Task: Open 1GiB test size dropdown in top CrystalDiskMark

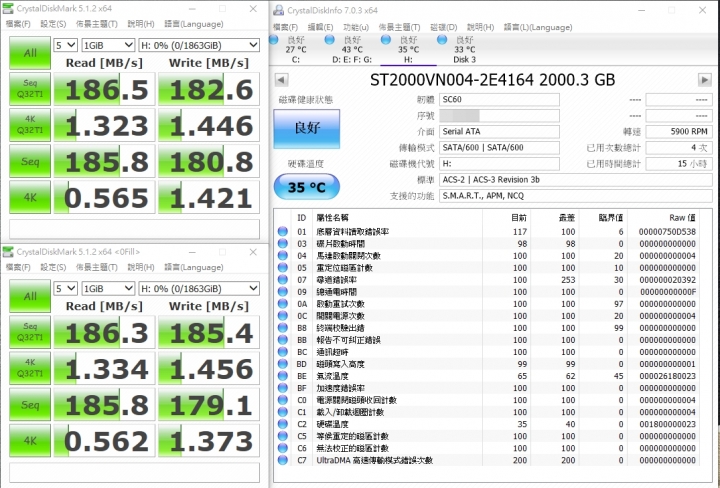Action: tap(108, 45)
